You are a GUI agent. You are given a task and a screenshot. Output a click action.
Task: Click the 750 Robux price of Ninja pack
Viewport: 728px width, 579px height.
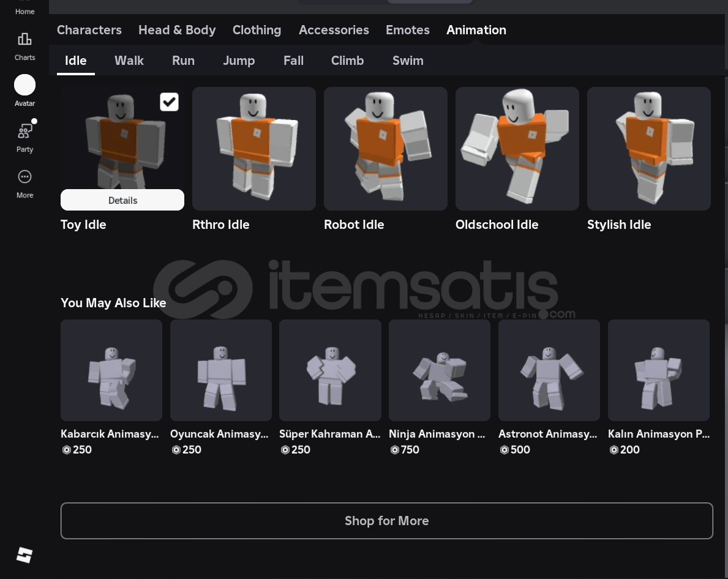405,450
